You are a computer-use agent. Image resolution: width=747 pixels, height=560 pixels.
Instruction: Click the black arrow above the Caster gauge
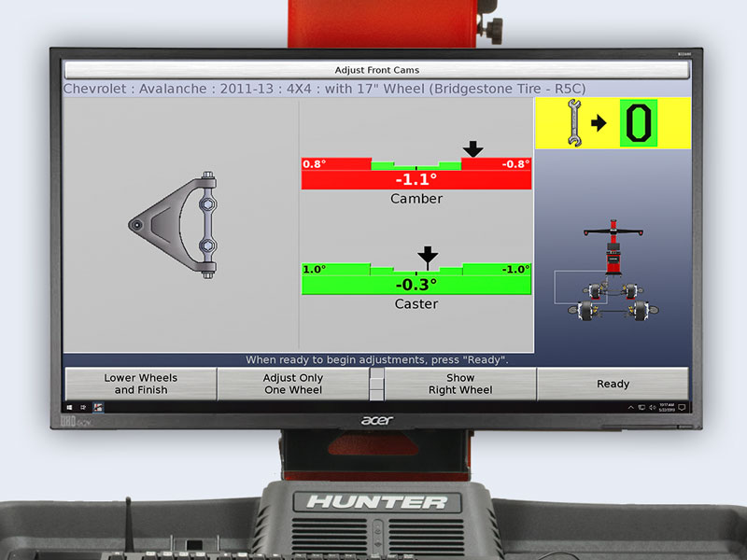pos(427,254)
